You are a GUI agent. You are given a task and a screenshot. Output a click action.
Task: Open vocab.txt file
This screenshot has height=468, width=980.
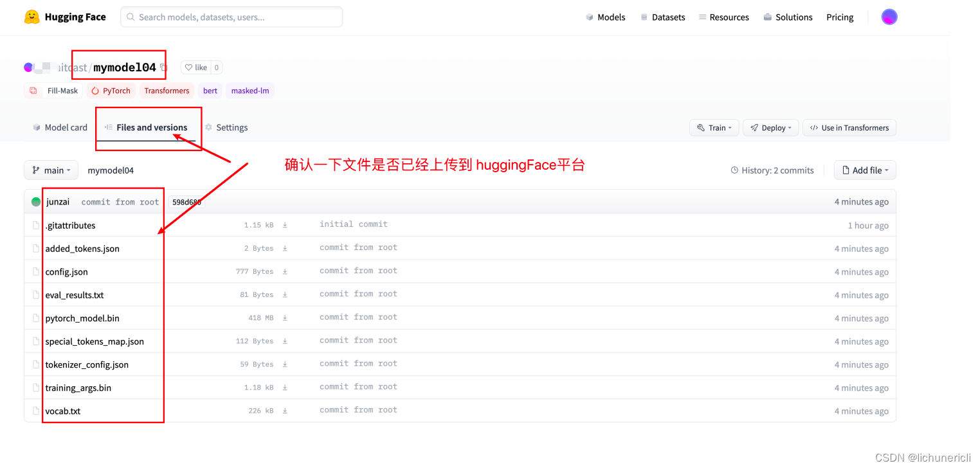[x=62, y=411]
